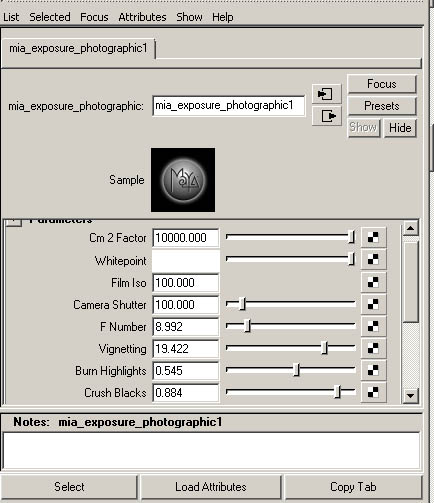Click the Presets button

(x=382, y=106)
